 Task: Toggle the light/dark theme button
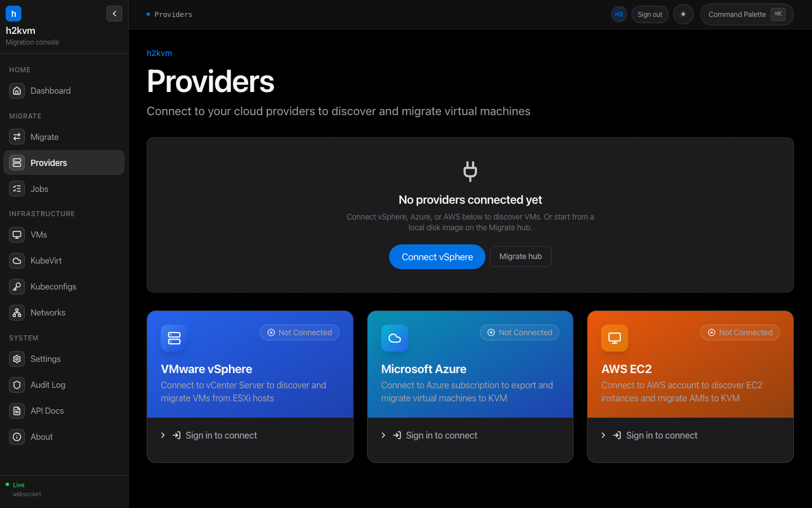point(683,15)
